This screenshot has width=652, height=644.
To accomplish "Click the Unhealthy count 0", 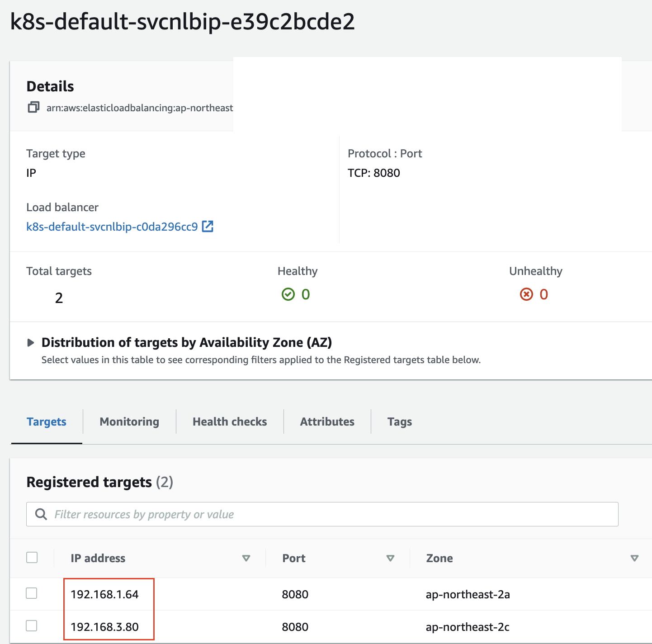I will 544,294.
